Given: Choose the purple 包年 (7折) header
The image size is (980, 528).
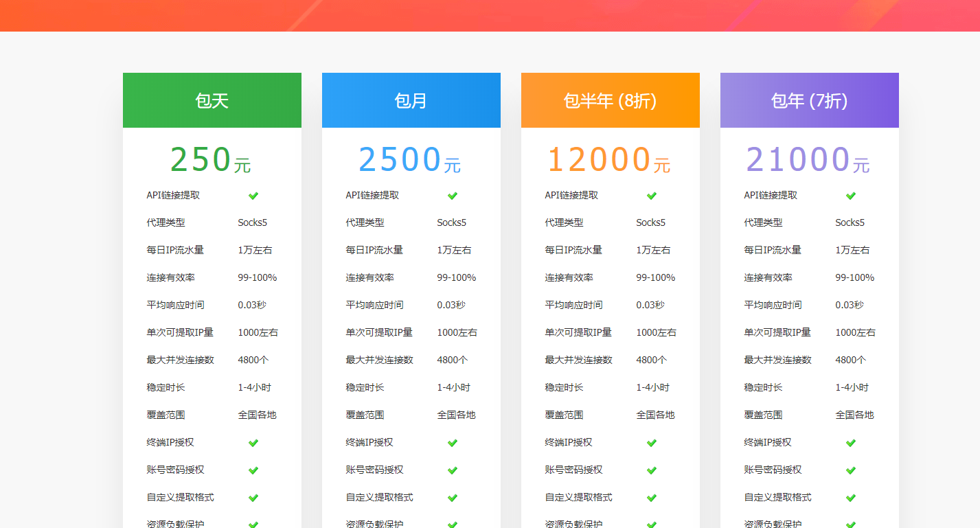Looking at the screenshot, I should (809, 101).
